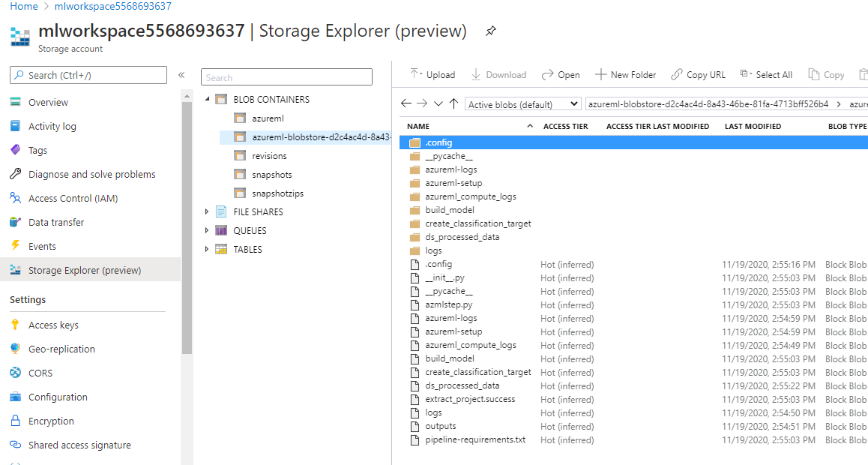Expand the TABLES node
The height and width of the screenshot is (465, 868).
point(207,249)
